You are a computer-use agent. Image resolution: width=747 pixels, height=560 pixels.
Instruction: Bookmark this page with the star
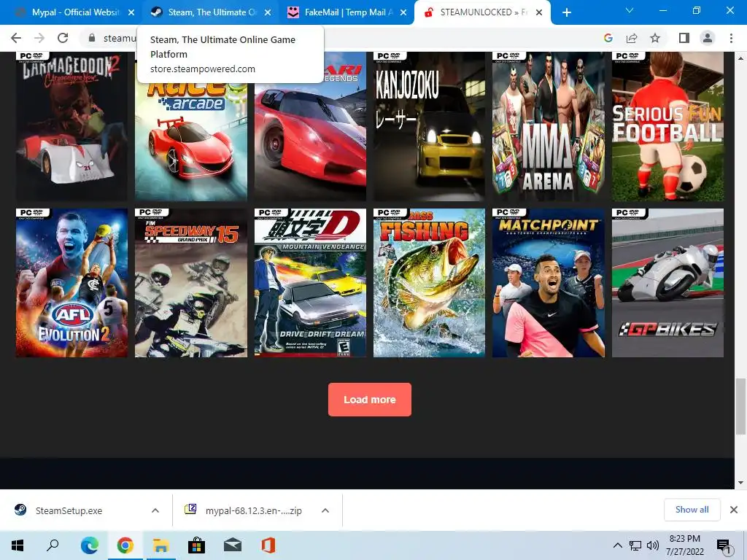click(655, 38)
